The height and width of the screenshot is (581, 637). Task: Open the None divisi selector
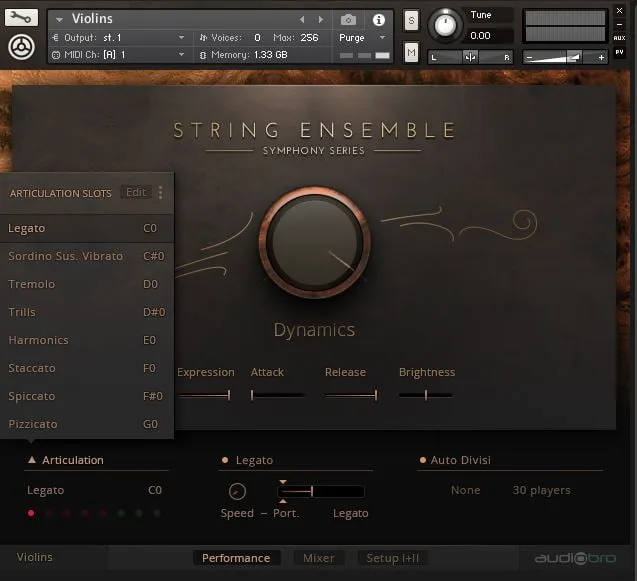coord(466,490)
